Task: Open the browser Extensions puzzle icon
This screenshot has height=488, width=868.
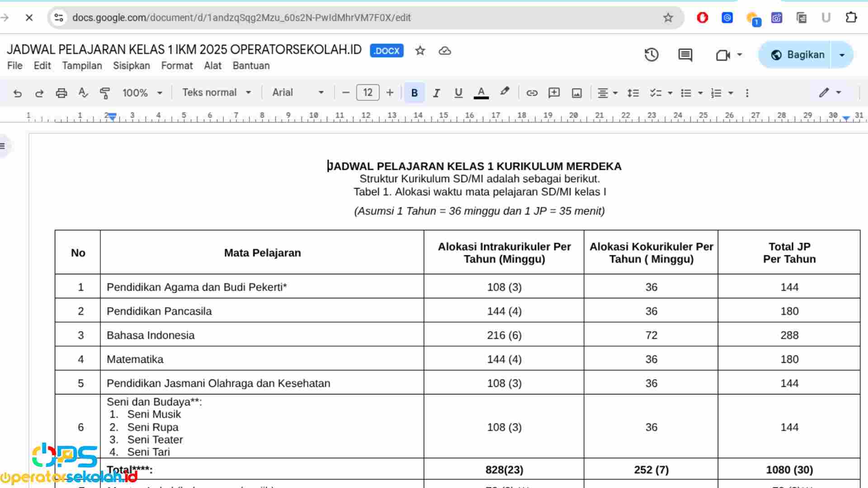Action: 851,18
